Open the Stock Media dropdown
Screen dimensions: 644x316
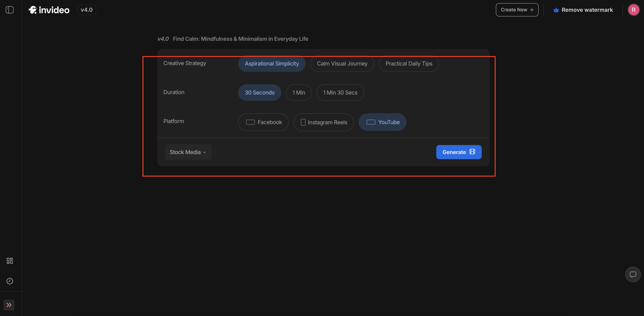tap(188, 152)
